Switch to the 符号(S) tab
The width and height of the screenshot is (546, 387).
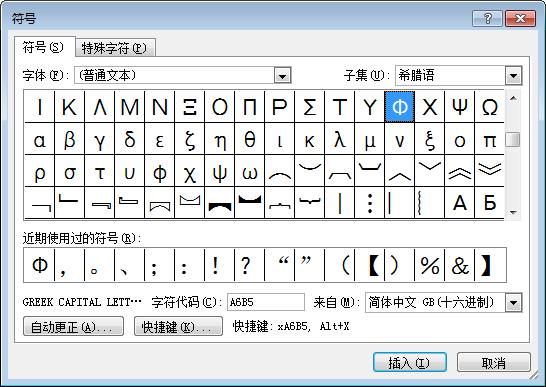pos(44,47)
